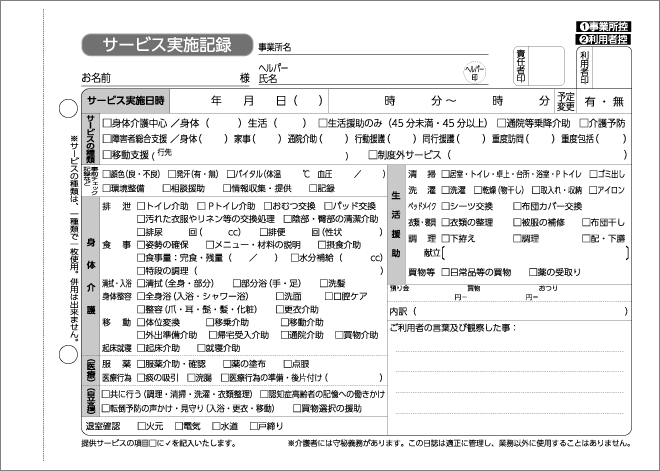Click the ご利用者の言葉及び観察した事 heading

(453, 327)
